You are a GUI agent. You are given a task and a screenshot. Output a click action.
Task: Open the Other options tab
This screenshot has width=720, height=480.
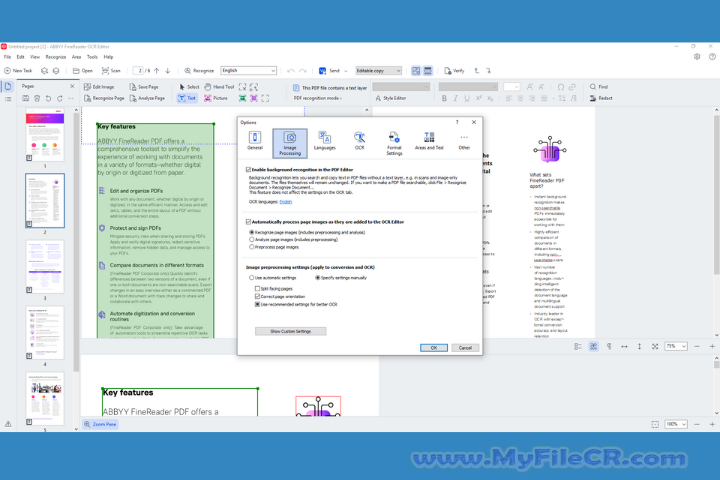tap(464, 141)
